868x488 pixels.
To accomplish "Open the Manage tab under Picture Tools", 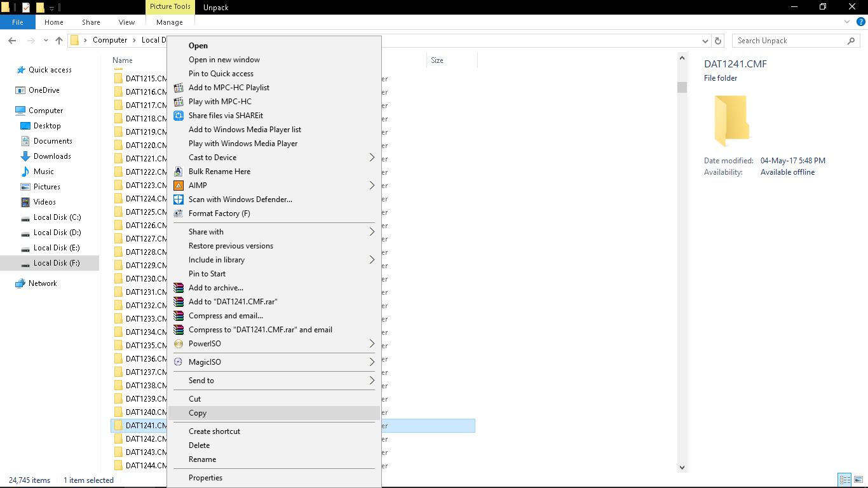I will [x=170, y=22].
